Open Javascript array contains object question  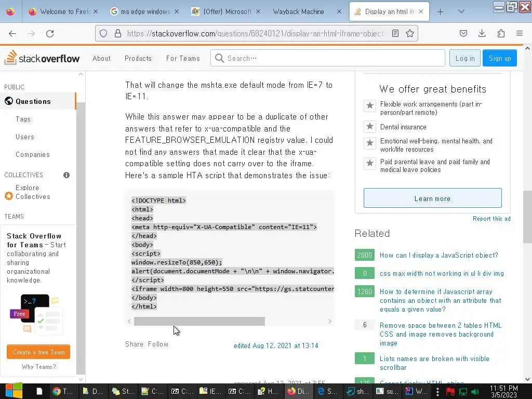pyautogui.click(x=441, y=300)
